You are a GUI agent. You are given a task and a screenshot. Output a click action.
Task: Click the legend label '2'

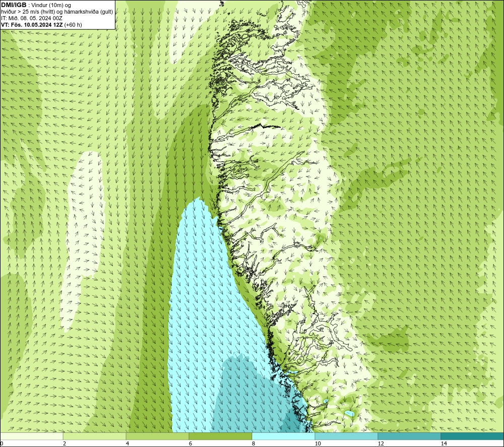tap(65, 443)
